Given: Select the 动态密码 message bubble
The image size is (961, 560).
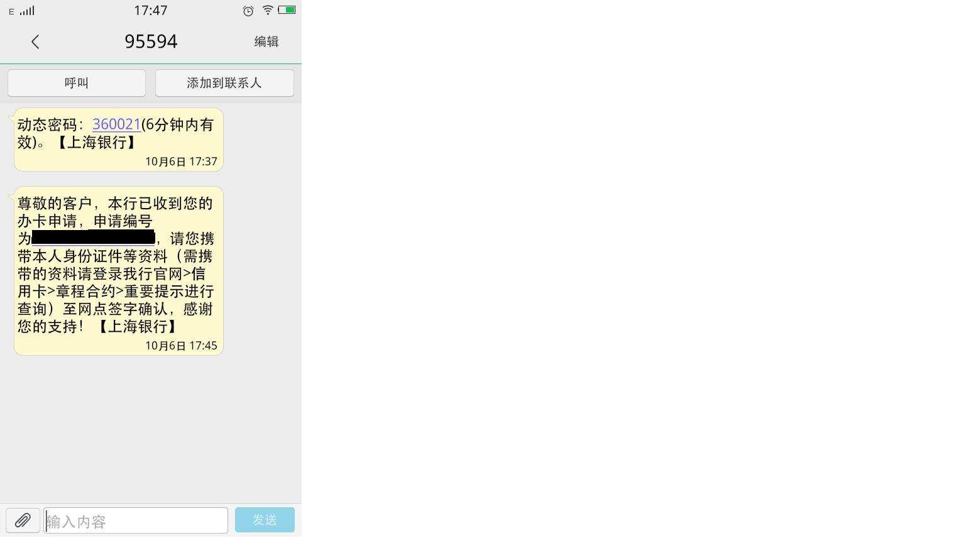Looking at the screenshot, I should pos(119,140).
